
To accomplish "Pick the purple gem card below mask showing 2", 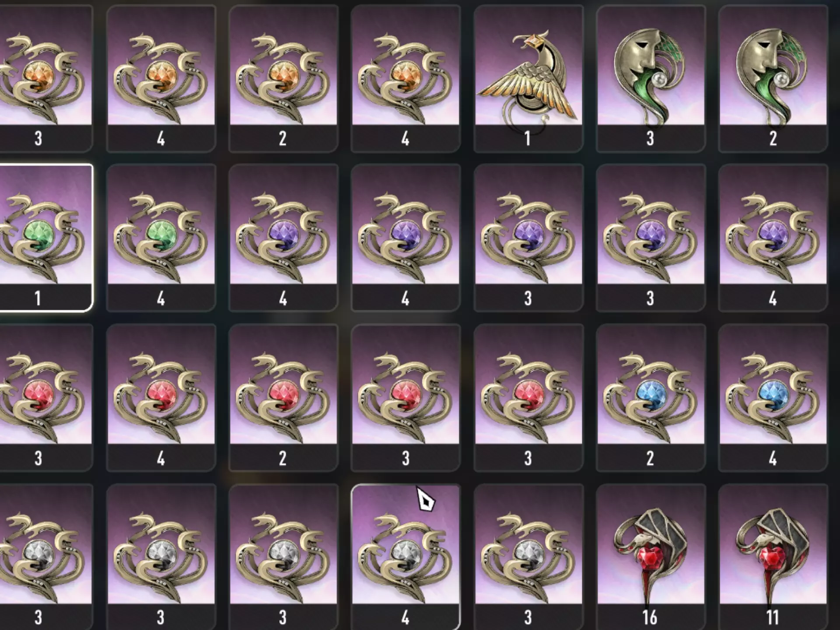I will (x=773, y=238).
